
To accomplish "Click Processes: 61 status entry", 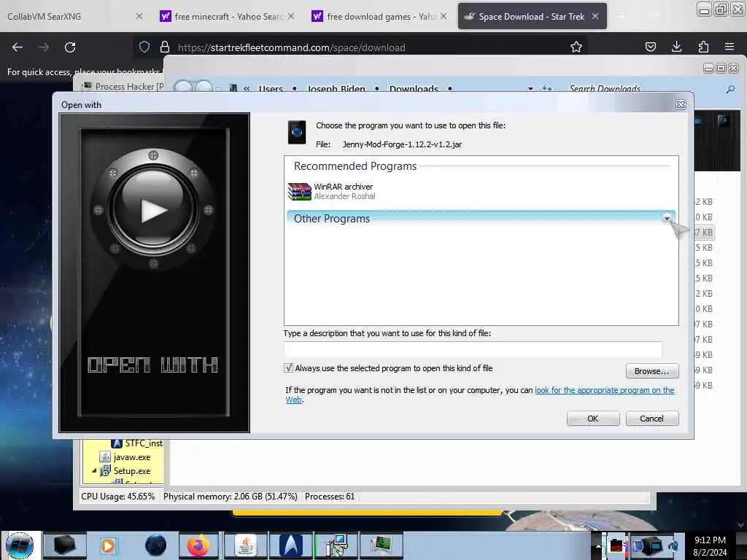I will (x=330, y=496).
